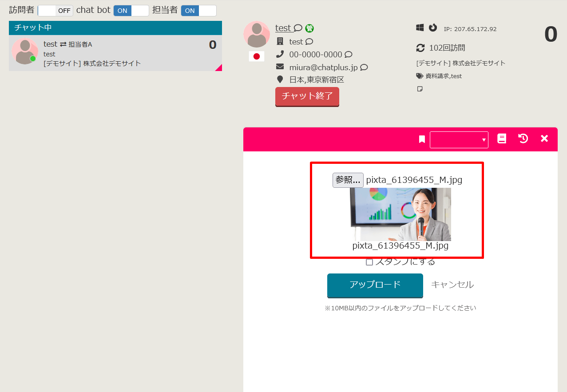Click the 日本,東京新宿区 location text
Viewport: 567px width, 392px height.
tap(317, 80)
